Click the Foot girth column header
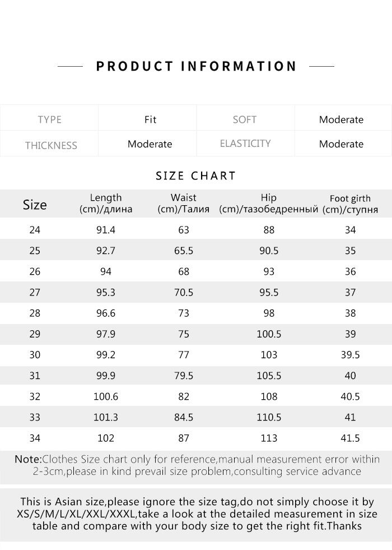Viewport: 392px width, 550px height. pyautogui.click(x=350, y=204)
